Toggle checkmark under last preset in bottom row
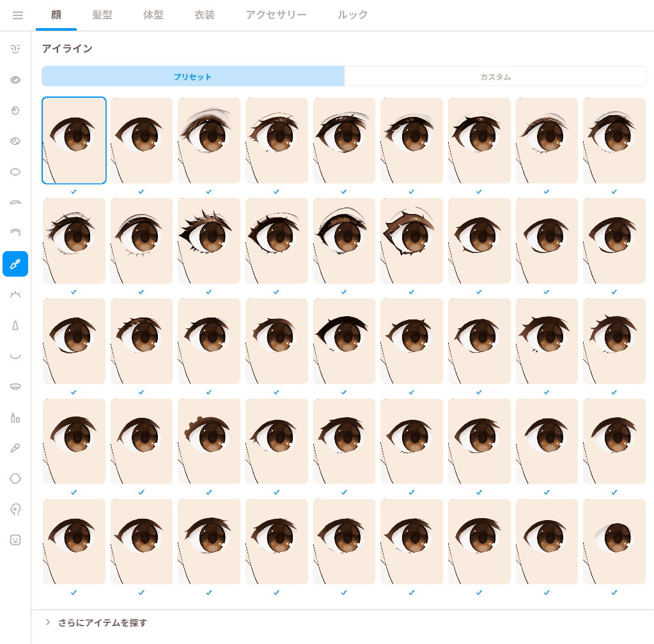 click(614, 592)
